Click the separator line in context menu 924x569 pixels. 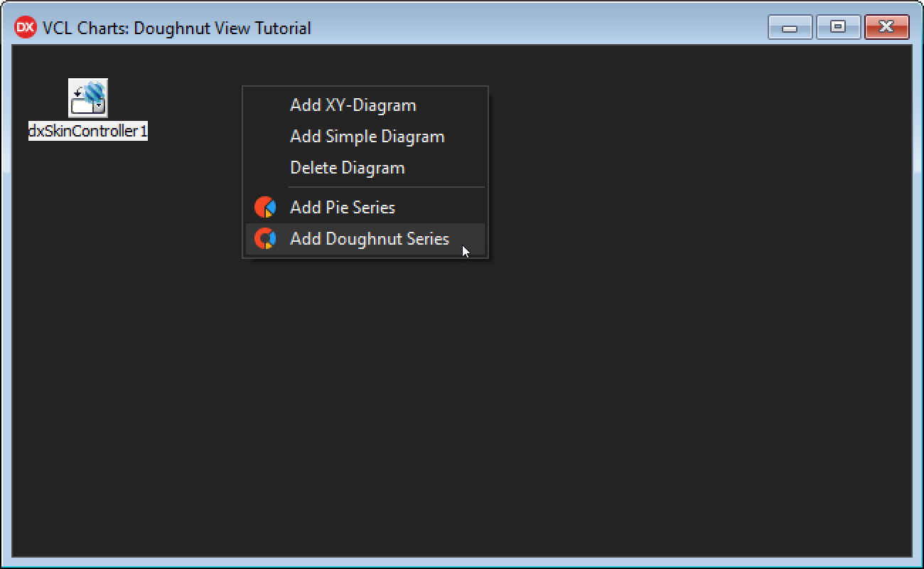tap(385, 187)
